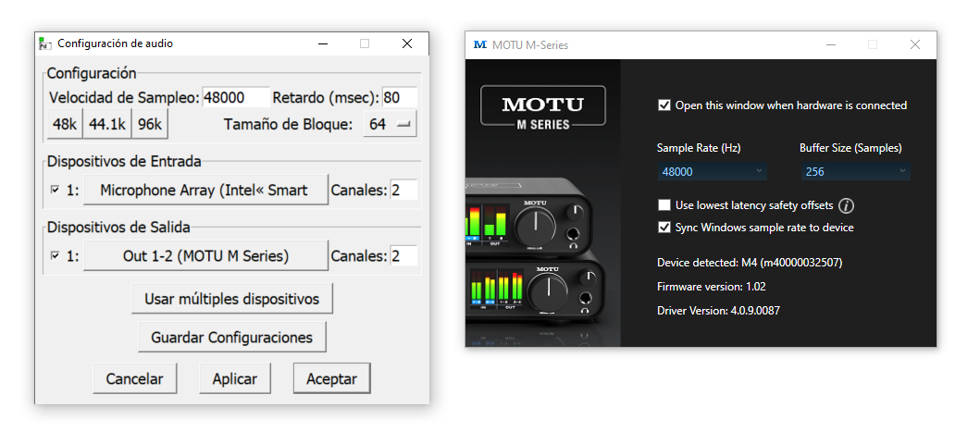The image size is (980, 444).
Task: Click 'Guardar Configuraciones' button
Action: tap(232, 338)
